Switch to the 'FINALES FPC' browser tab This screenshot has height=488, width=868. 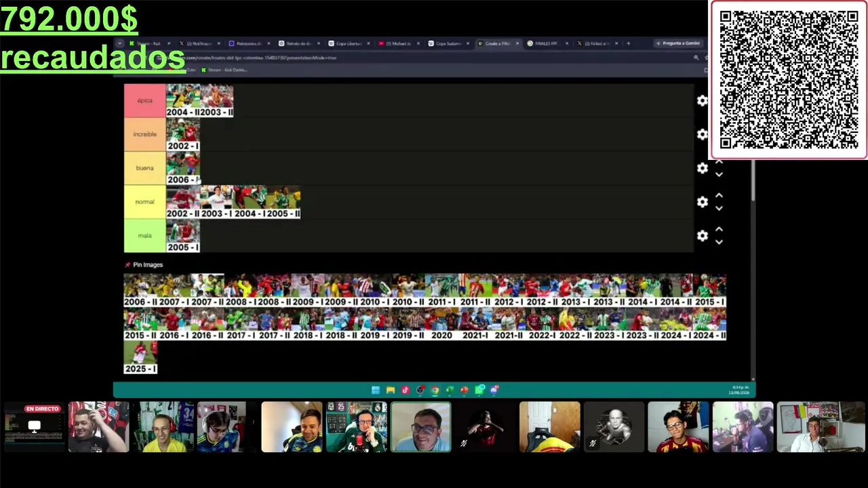point(547,43)
